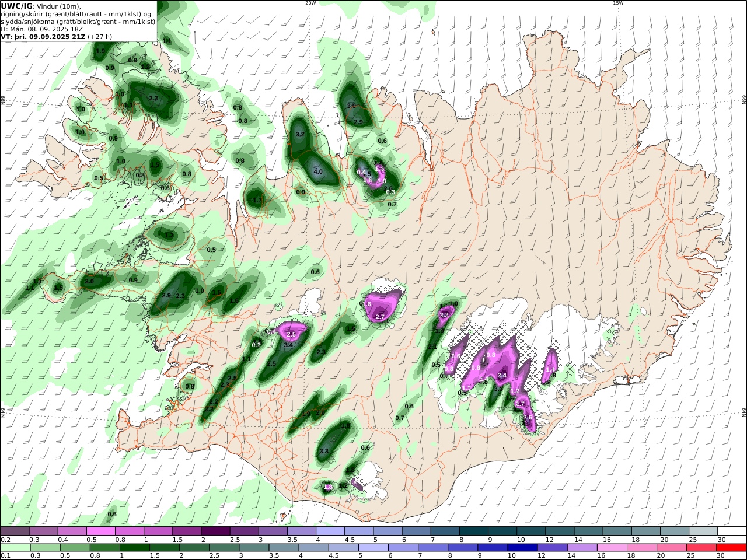Click the 'Vindur (10m)' description text

[x=59, y=6]
